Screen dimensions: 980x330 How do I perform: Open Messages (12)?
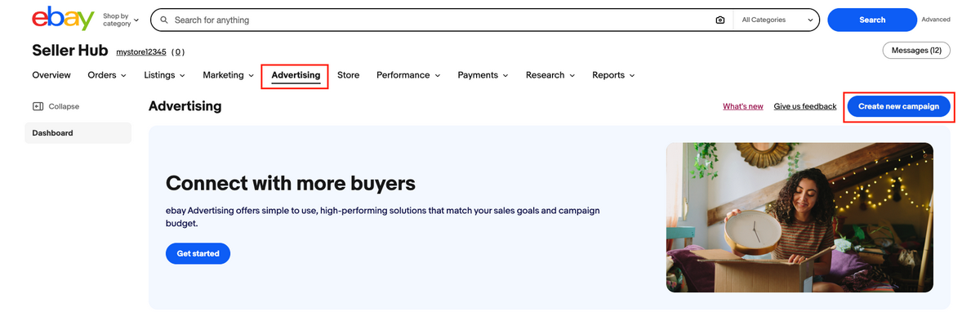click(x=916, y=51)
